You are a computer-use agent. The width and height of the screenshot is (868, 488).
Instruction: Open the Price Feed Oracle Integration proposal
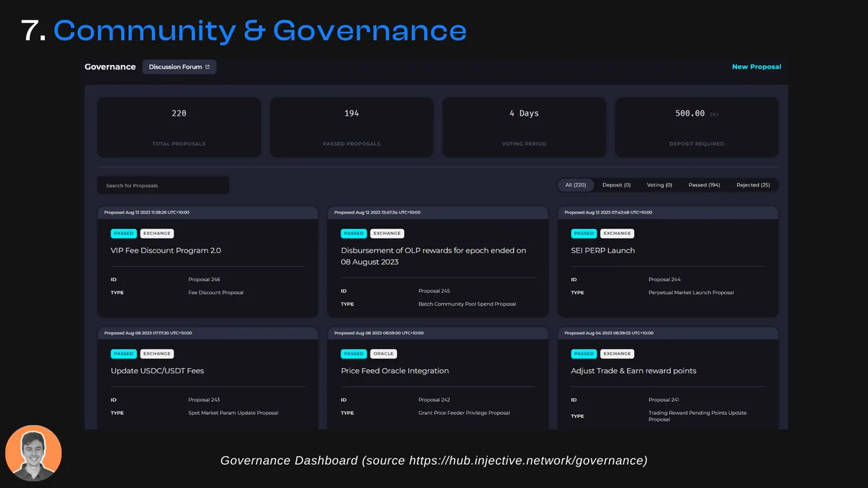click(x=395, y=371)
